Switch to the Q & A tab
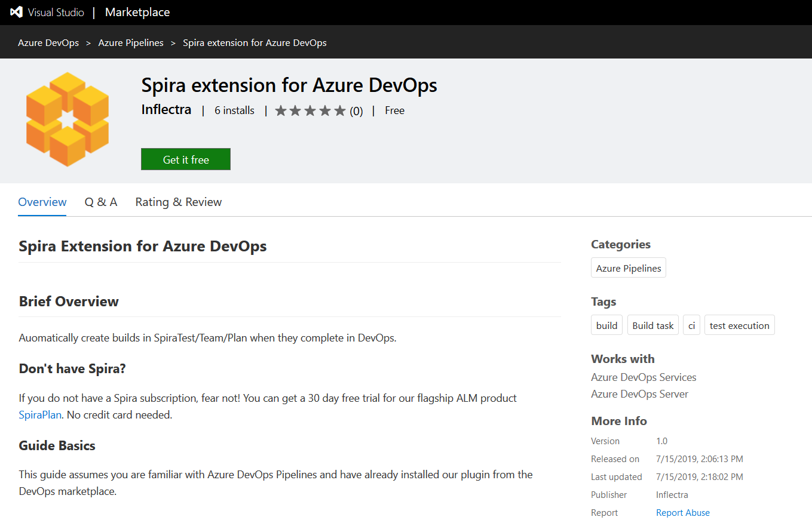The height and width of the screenshot is (523, 812). [x=101, y=202]
